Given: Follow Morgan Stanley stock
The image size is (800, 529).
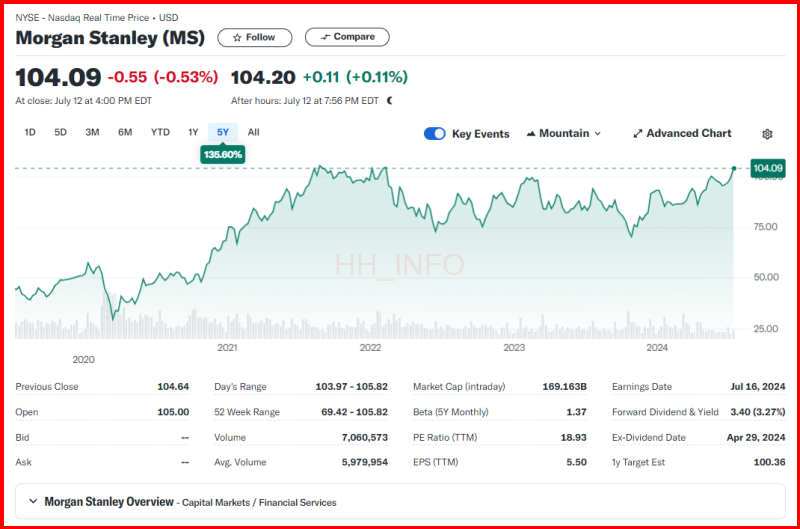Looking at the screenshot, I should pos(255,37).
